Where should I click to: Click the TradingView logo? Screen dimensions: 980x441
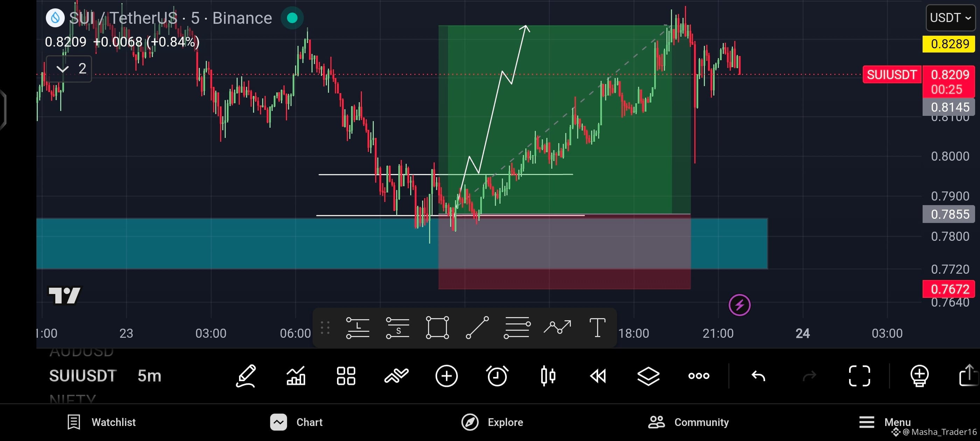tap(65, 295)
